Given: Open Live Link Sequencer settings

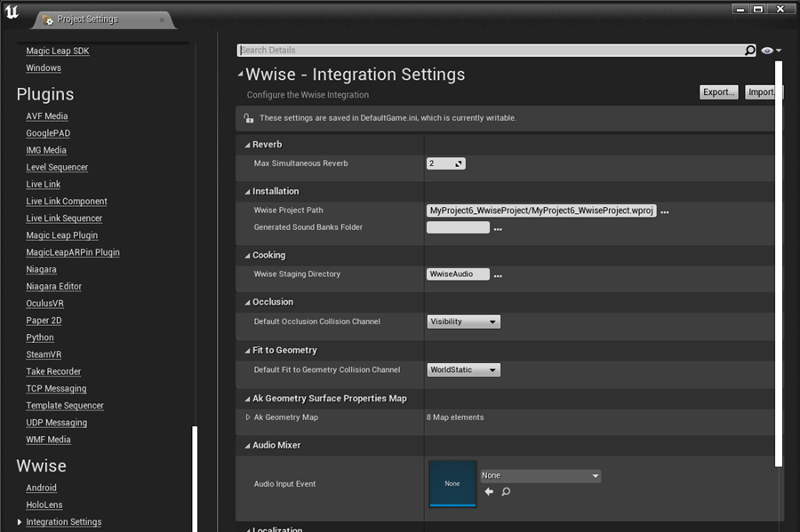Looking at the screenshot, I should [64, 218].
